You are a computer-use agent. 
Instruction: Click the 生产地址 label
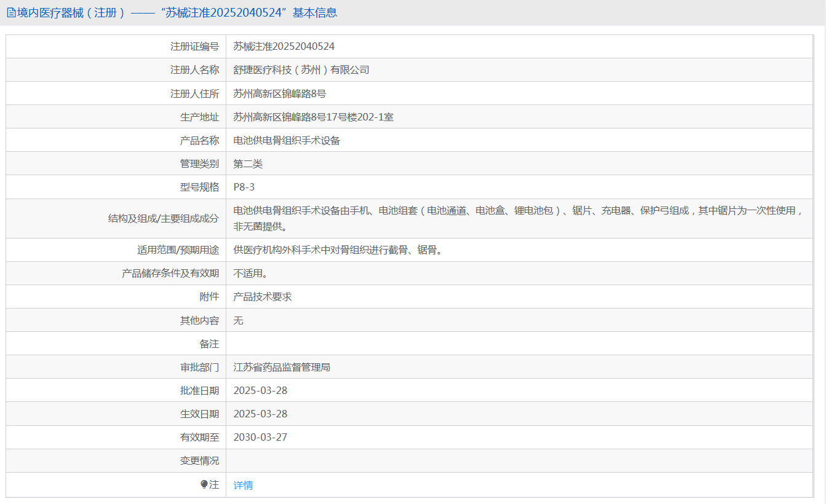click(199, 117)
